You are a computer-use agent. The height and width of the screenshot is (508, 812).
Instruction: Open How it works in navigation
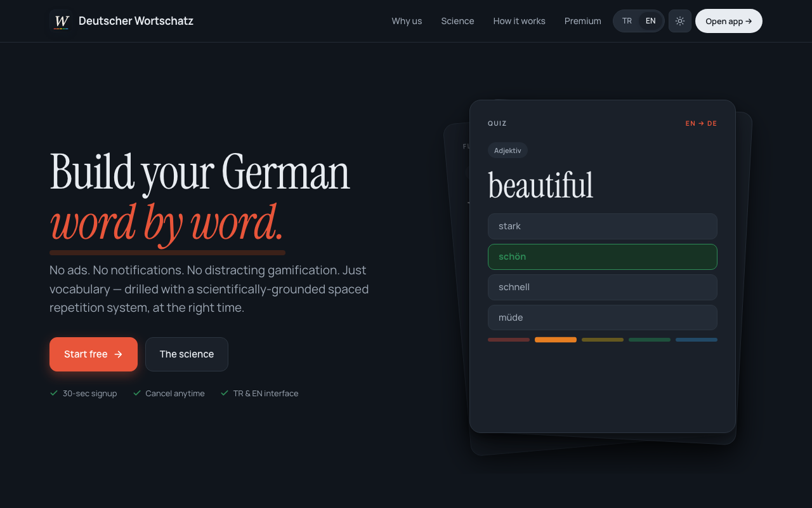[x=519, y=21]
